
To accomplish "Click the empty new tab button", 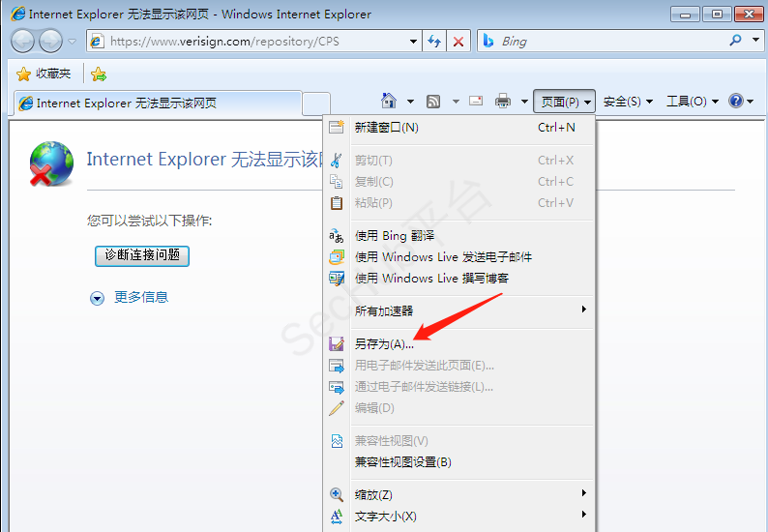I will click(x=316, y=103).
